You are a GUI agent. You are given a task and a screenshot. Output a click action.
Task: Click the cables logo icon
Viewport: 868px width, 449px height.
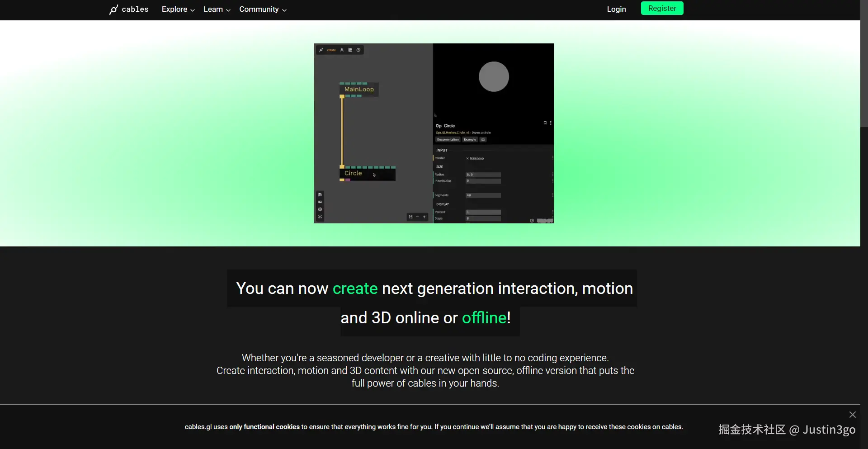(x=113, y=9)
